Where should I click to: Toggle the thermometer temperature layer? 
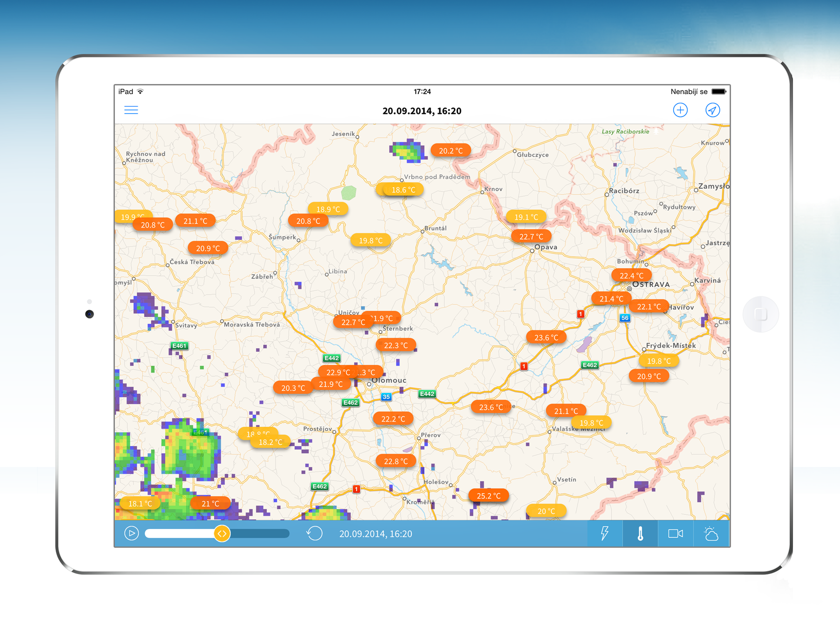[640, 533]
